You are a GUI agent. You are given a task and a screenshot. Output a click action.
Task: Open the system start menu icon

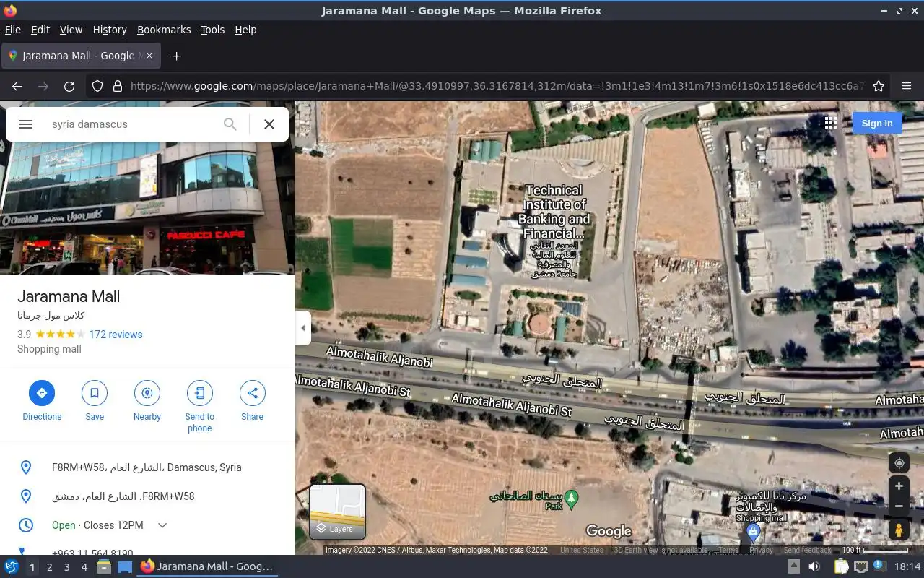(12, 567)
